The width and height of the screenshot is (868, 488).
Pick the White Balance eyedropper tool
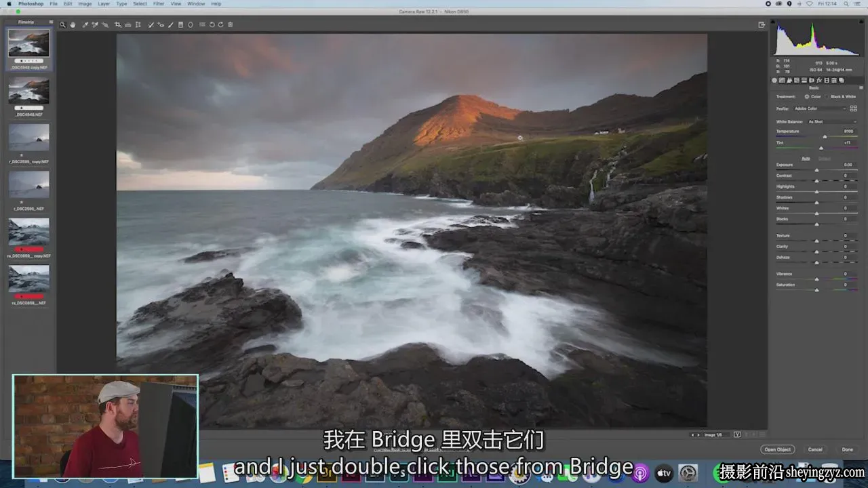coord(85,24)
